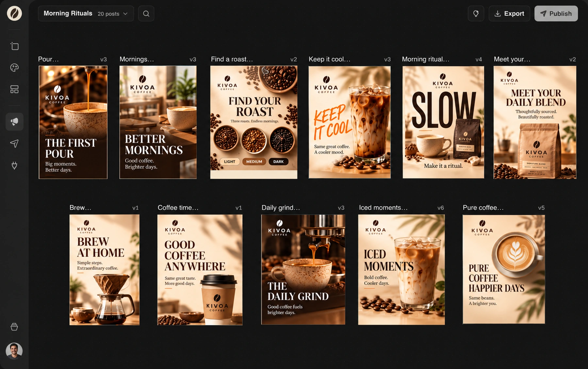Image resolution: width=588 pixels, height=369 pixels.
Task: Click the v6 version label
Action: point(441,208)
